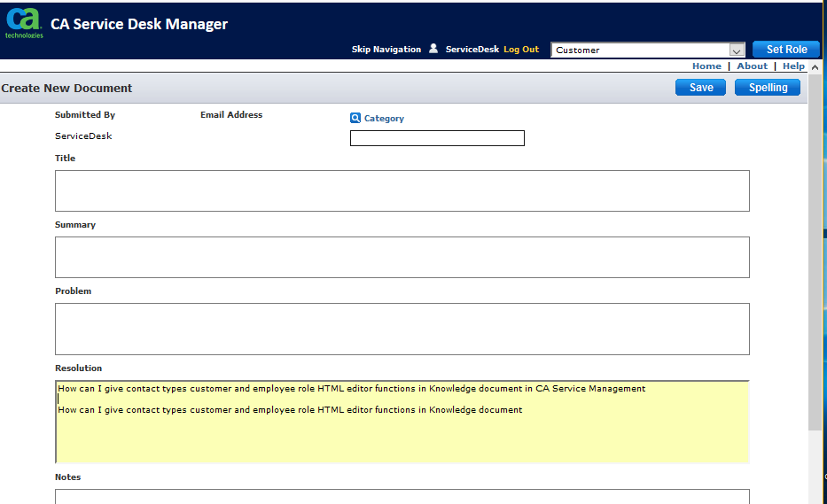The image size is (827, 504).
Task: Click inside the Title text box
Action: point(402,190)
